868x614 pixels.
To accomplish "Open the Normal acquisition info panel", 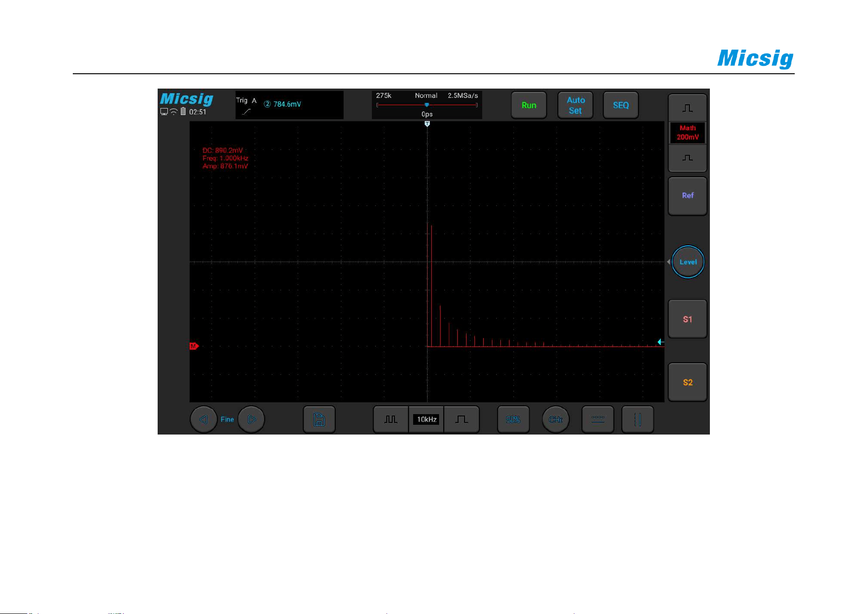I will [x=427, y=105].
